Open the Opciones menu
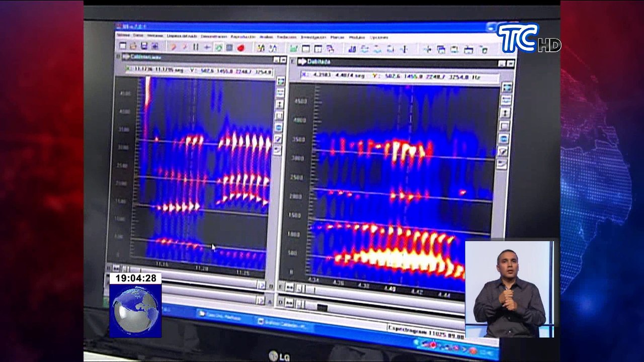Screen dimensions: 644x362 379,37
